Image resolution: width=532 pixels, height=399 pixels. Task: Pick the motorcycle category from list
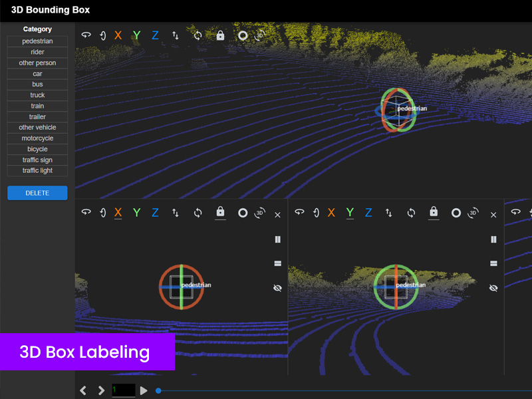coord(37,138)
